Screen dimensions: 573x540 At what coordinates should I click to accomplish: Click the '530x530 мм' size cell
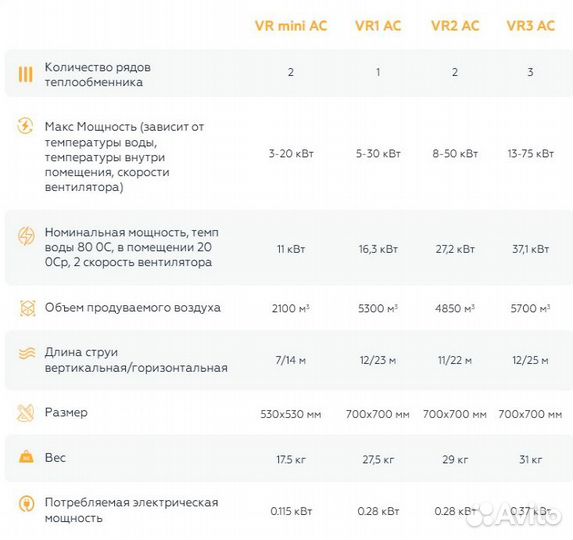291,414
